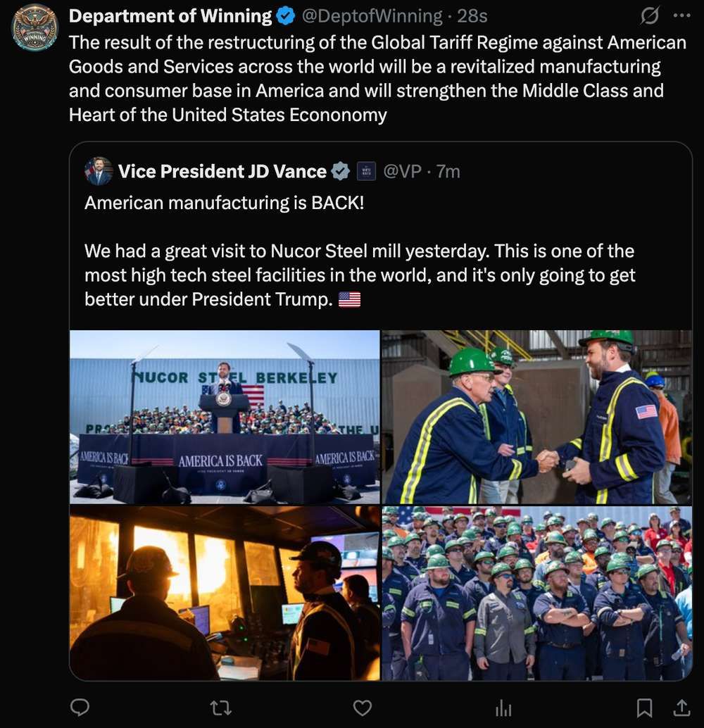Click the gray verified badge beside JD Vance
The height and width of the screenshot is (728, 704).
click(x=341, y=171)
